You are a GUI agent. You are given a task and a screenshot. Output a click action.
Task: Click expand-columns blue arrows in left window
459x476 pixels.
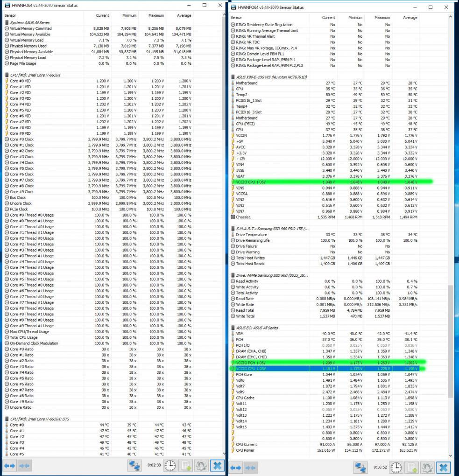pyautogui.click(x=10, y=465)
